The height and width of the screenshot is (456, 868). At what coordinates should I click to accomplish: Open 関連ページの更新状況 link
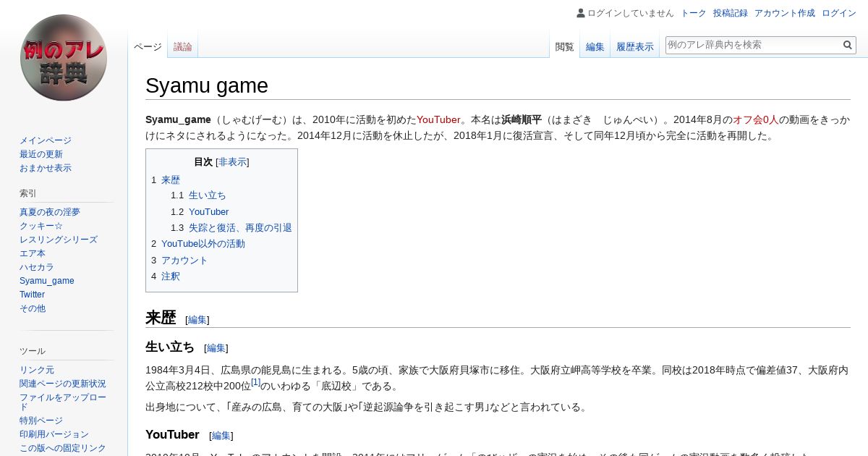click(63, 384)
